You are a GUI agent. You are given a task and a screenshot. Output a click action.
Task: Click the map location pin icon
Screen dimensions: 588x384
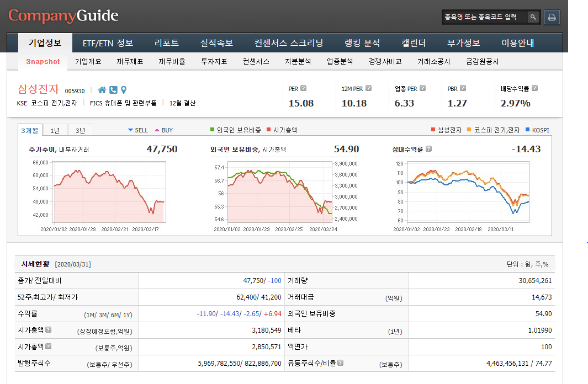[123, 90]
